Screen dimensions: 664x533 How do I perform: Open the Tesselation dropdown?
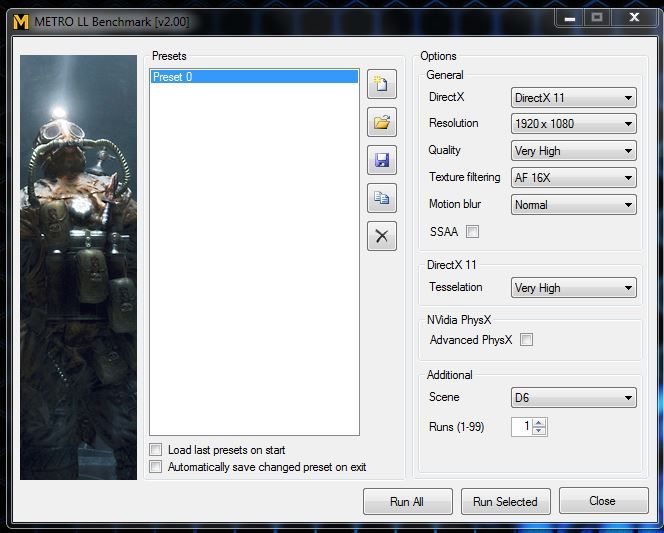(x=573, y=288)
